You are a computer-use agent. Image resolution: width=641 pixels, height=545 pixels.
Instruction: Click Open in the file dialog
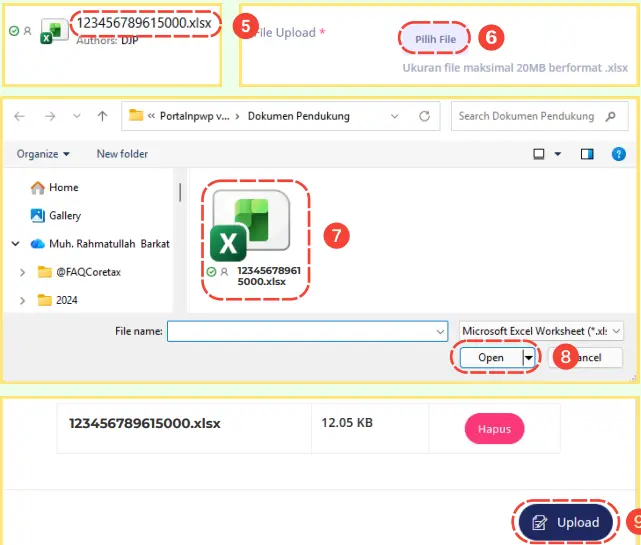click(491, 357)
